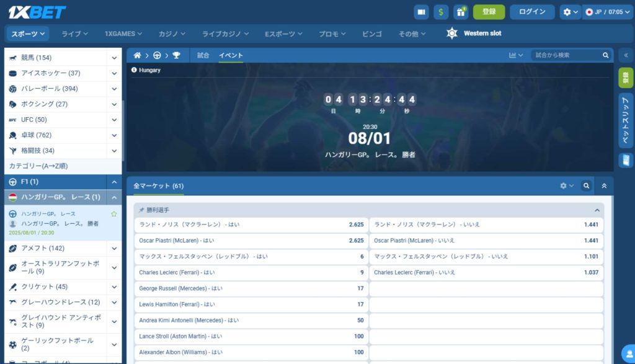Click the Hungary info icon
Screen dimensions: 635x364
click(x=134, y=70)
